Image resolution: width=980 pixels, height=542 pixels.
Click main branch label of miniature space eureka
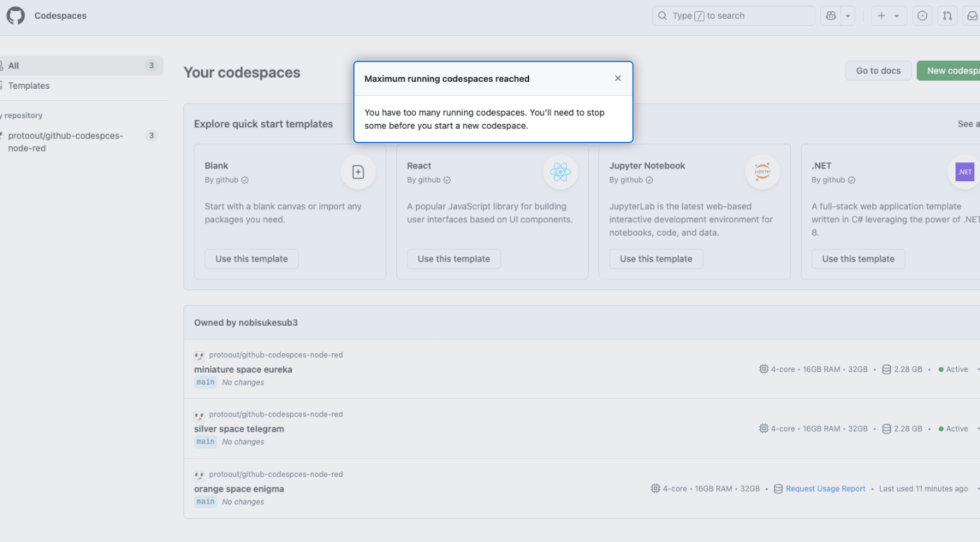point(205,383)
